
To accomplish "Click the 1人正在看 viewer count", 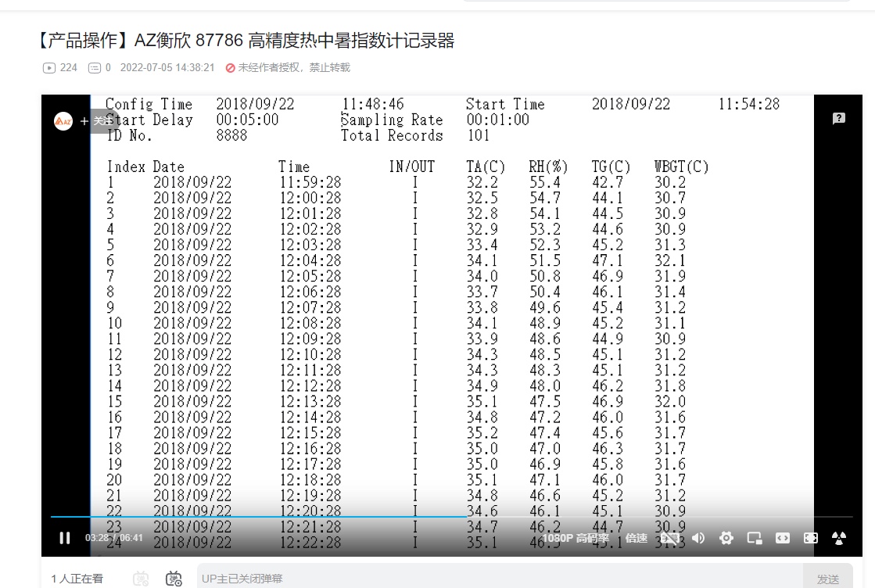I will coord(77,579).
